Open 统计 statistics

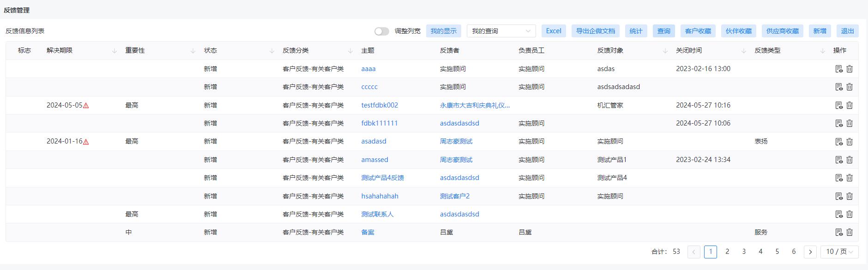pyautogui.click(x=636, y=31)
